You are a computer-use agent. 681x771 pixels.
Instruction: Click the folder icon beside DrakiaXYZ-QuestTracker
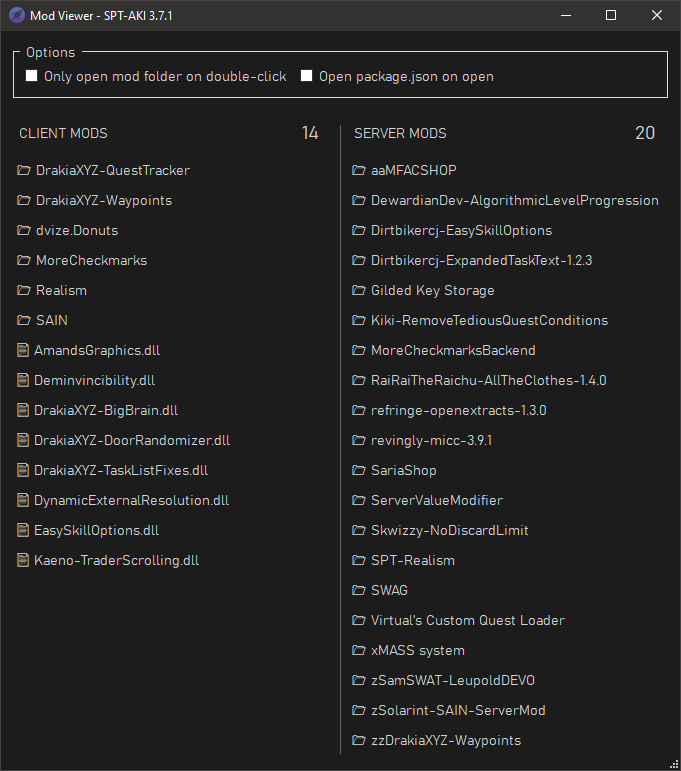24,170
